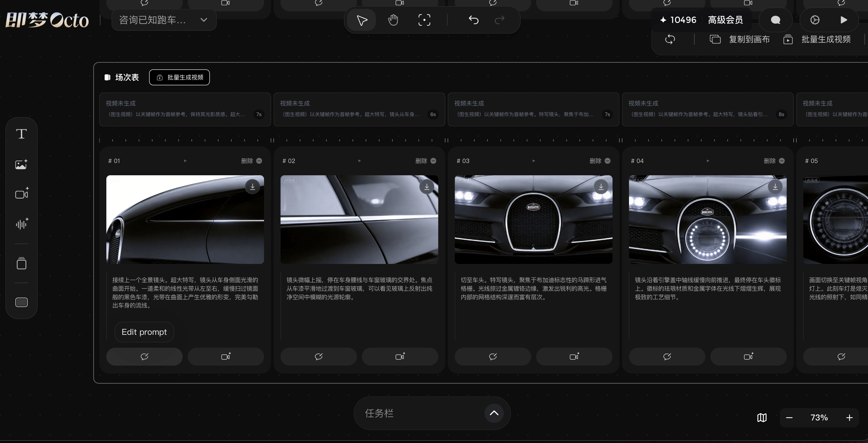
Task: Open the chat bubble icon
Action: tap(775, 20)
